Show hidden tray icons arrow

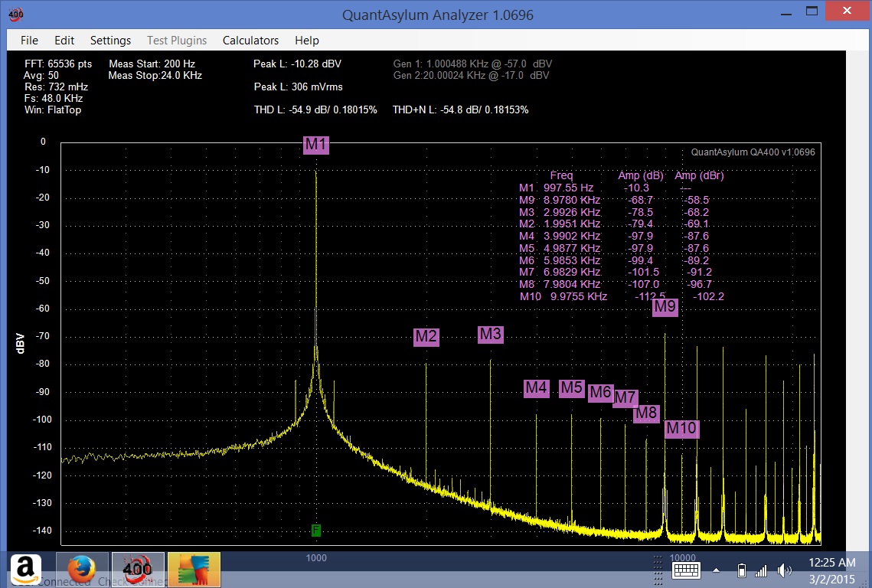pyautogui.click(x=717, y=570)
